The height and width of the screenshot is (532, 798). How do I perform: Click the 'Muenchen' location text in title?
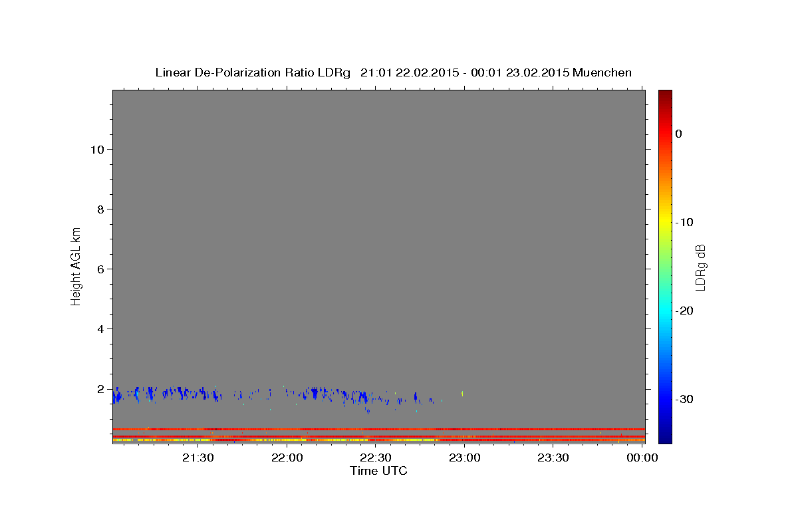[602, 72]
